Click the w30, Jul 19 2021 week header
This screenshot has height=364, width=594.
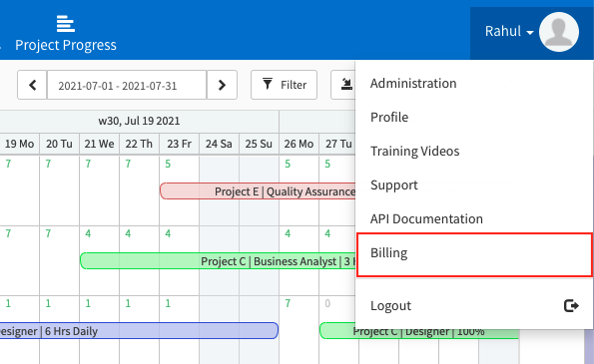click(139, 121)
